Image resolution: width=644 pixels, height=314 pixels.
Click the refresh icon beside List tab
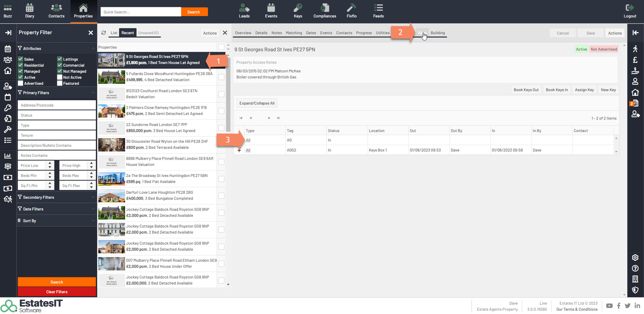(104, 33)
